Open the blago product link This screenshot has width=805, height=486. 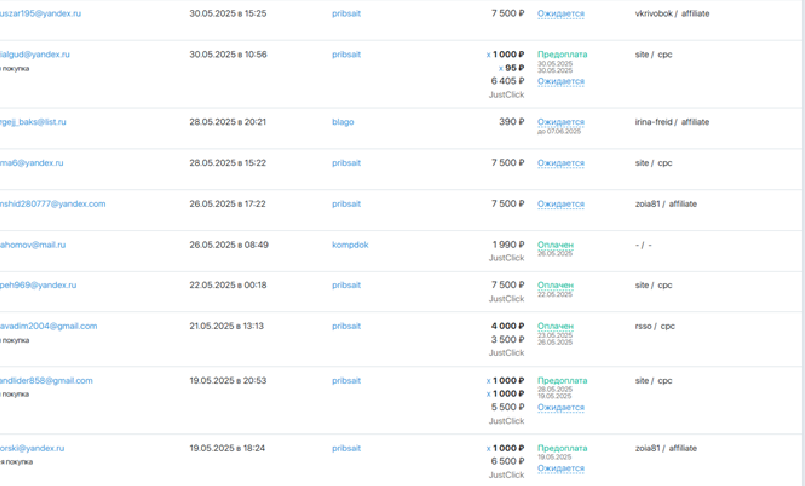click(343, 122)
